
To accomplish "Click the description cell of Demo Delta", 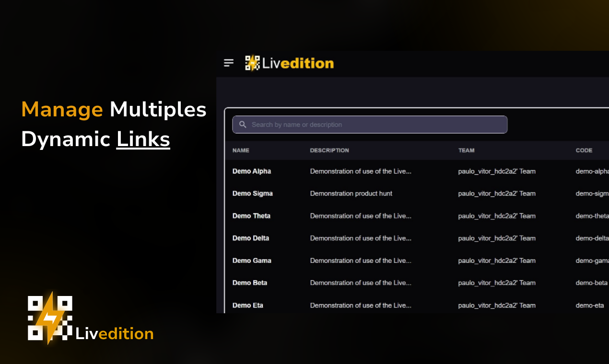I will pos(361,238).
